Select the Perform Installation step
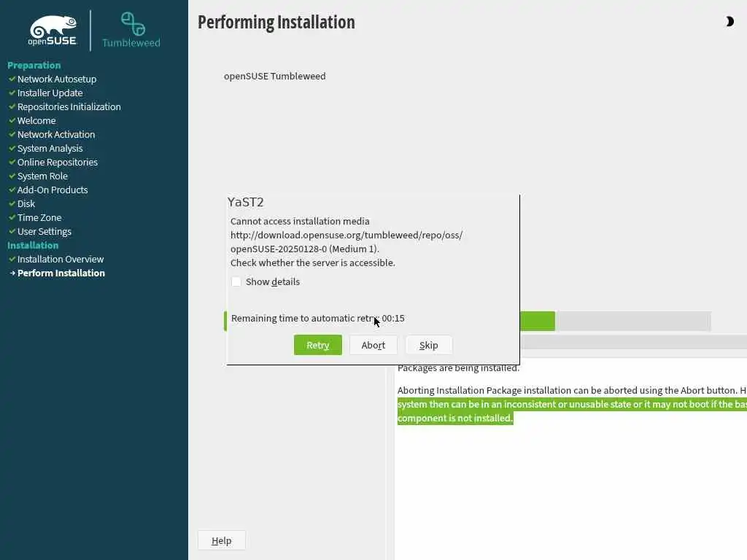Image resolution: width=747 pixels, height=560 pixels. [61, 273]
